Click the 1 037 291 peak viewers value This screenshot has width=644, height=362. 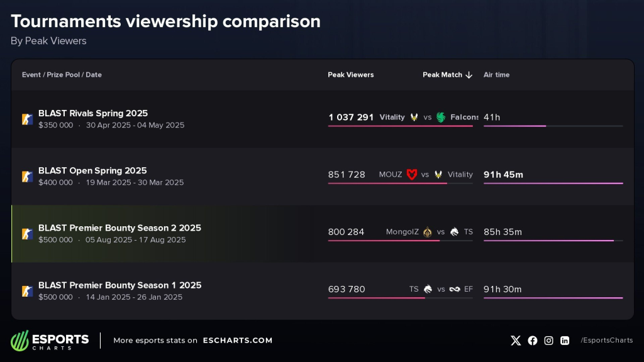[351, 118]
